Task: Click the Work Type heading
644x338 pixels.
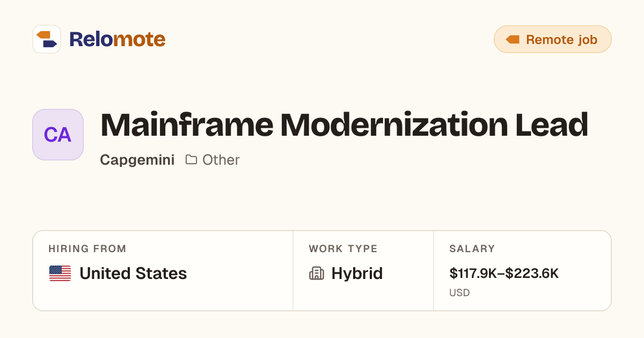Action: pyautogui.click(x=343, y=249)
